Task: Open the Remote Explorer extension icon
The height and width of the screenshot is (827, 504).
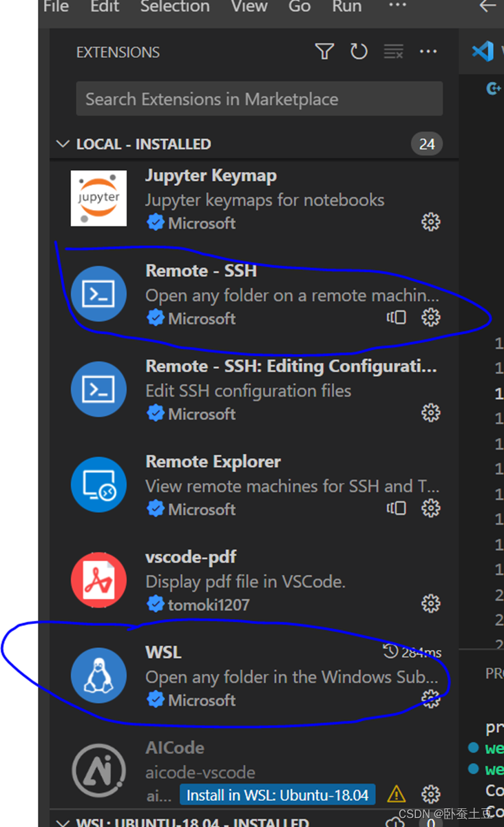Action: click(98, 484)
